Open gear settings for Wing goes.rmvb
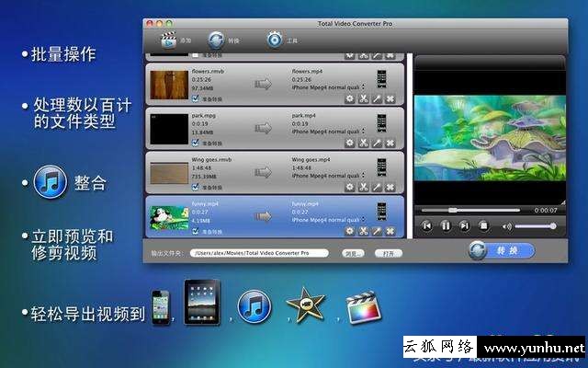Viewport: 588px width, 368px height. (349, 187)
